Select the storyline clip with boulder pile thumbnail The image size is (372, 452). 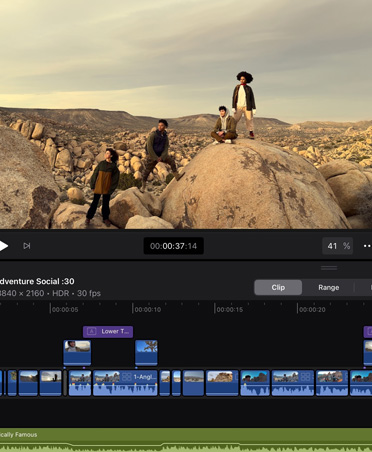click(x=222, y=383)
